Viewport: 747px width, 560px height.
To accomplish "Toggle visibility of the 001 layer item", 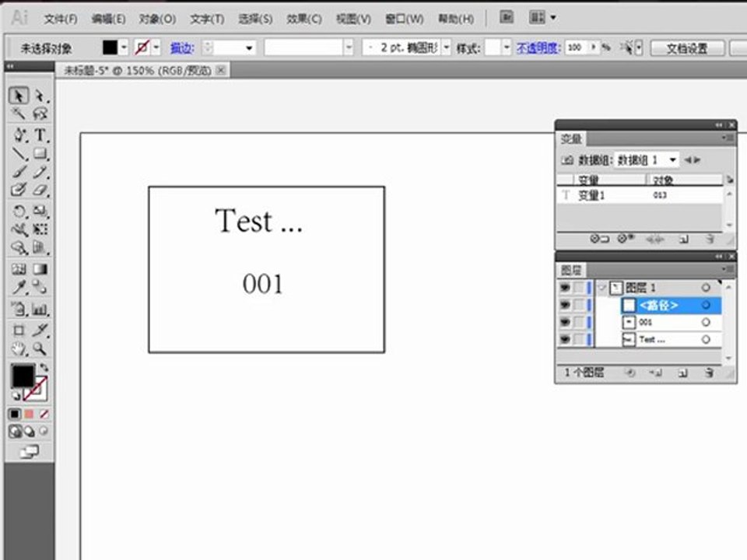I will click(x=565, y=322).
